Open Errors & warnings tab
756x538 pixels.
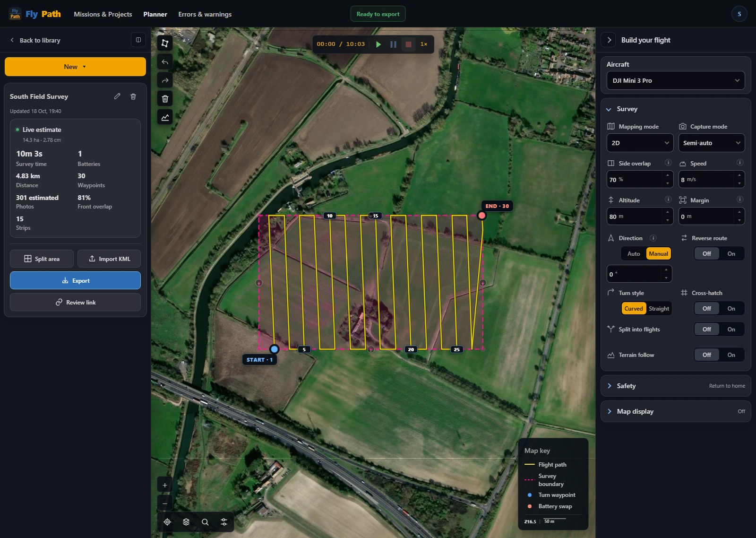point(205,14)
